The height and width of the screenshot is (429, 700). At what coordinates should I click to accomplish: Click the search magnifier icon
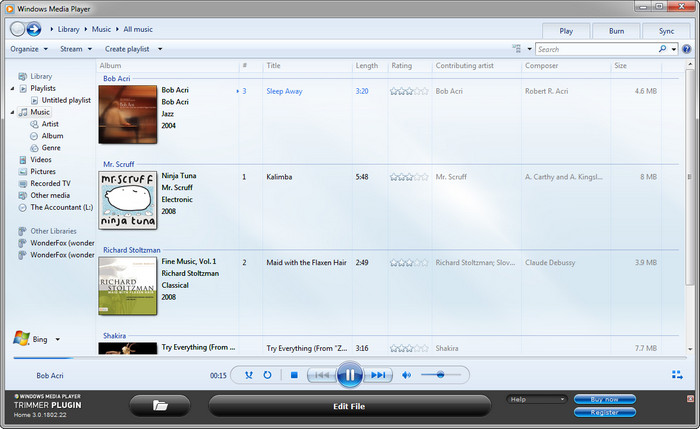tap(662, 49)
